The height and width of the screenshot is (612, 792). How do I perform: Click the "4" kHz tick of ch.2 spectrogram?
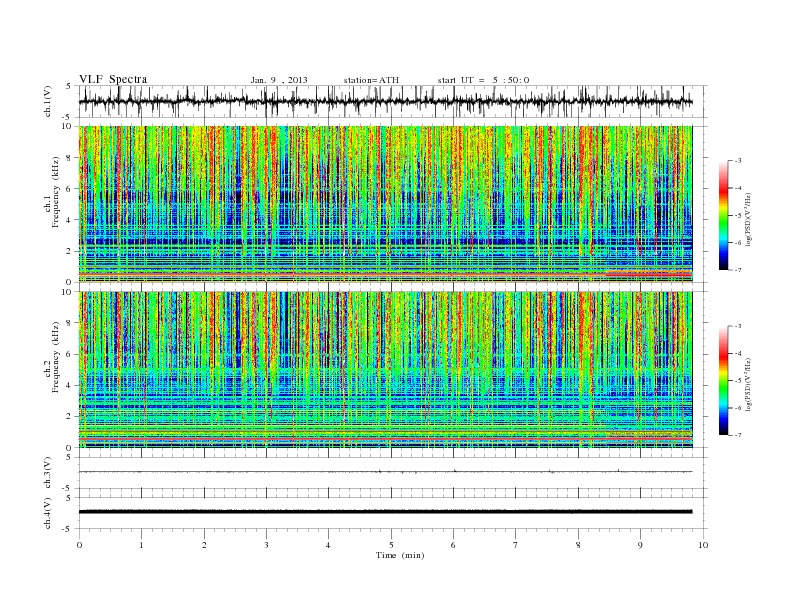(69, 386)
